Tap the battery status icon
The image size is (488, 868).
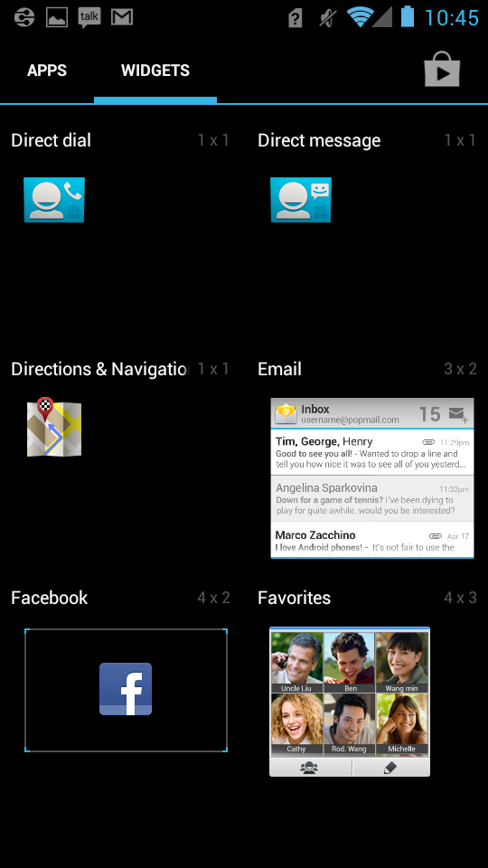[x=408, y=16]
